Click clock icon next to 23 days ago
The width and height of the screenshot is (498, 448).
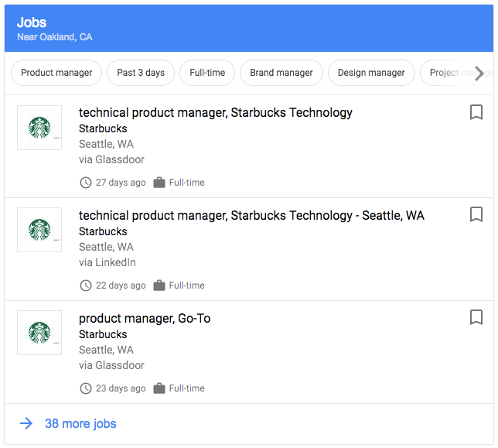click(x=85, y=388)
